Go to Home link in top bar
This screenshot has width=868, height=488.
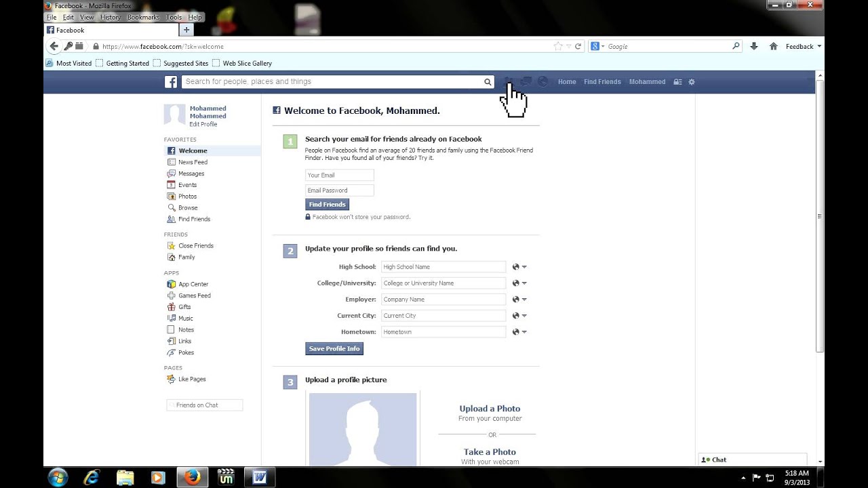click(x=567, y=82)
